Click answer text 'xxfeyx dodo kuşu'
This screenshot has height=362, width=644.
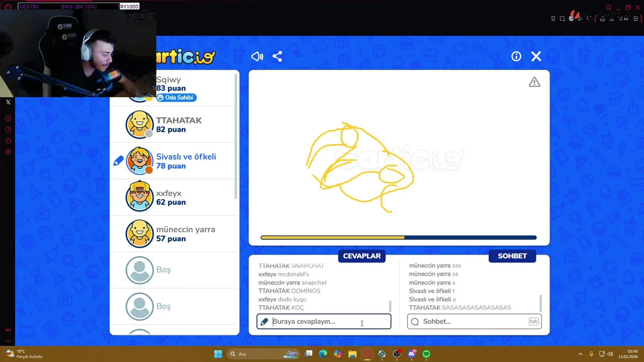point(282,299)
